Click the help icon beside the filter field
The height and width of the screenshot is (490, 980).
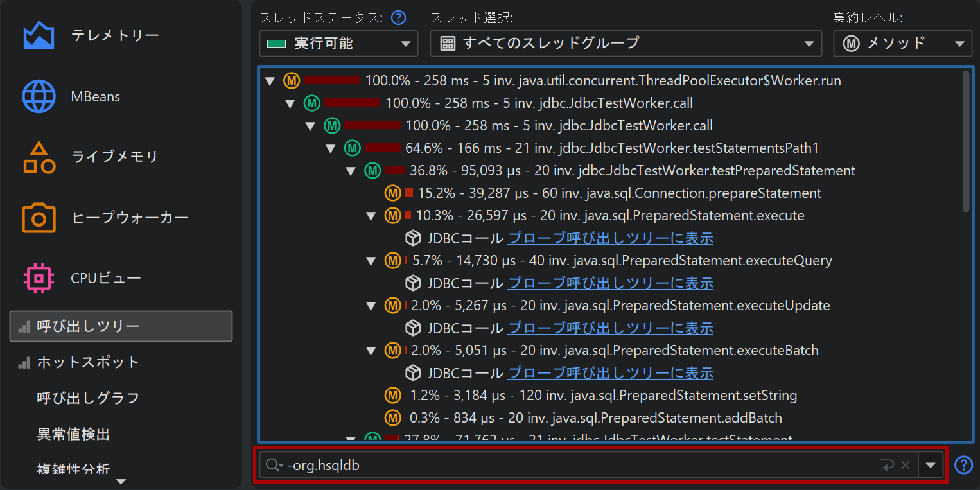click(963, 465)
